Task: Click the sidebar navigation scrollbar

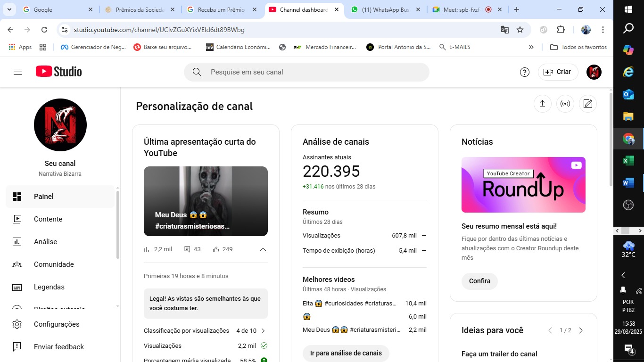Action: (x=117, y=224)
